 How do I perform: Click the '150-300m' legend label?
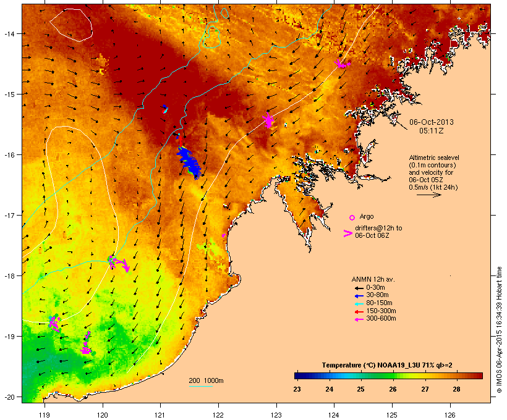point(381,311)
